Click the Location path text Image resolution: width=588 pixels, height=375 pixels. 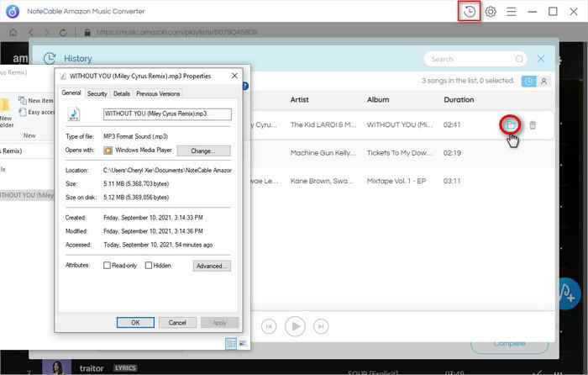point(167,171)
